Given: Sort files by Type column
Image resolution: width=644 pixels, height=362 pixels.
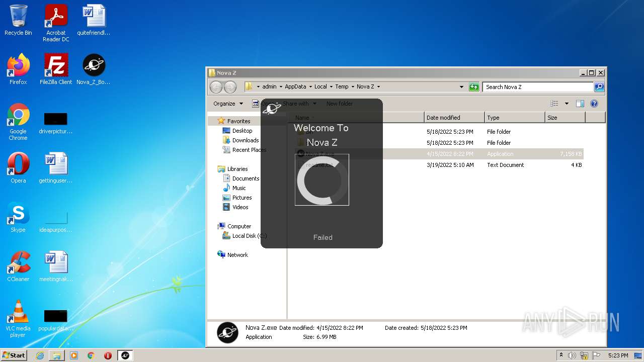Looking at the screenshot, I should point(515,118).
